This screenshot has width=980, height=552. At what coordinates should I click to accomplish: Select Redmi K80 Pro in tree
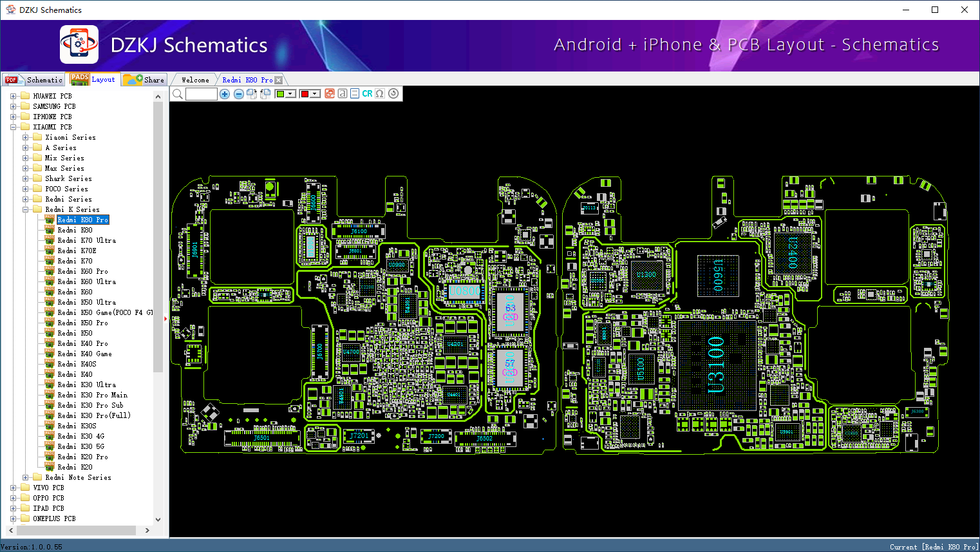tap(83, 220)
